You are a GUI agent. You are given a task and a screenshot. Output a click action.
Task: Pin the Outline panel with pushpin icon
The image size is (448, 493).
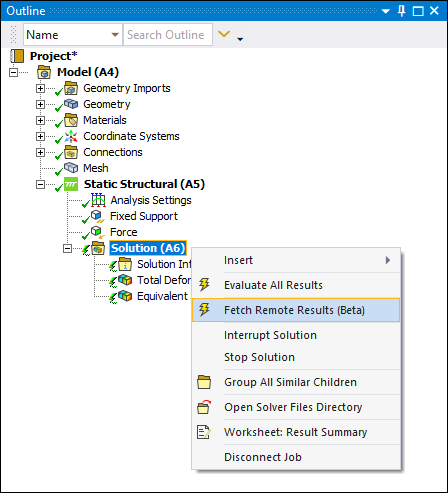[402, 11]
